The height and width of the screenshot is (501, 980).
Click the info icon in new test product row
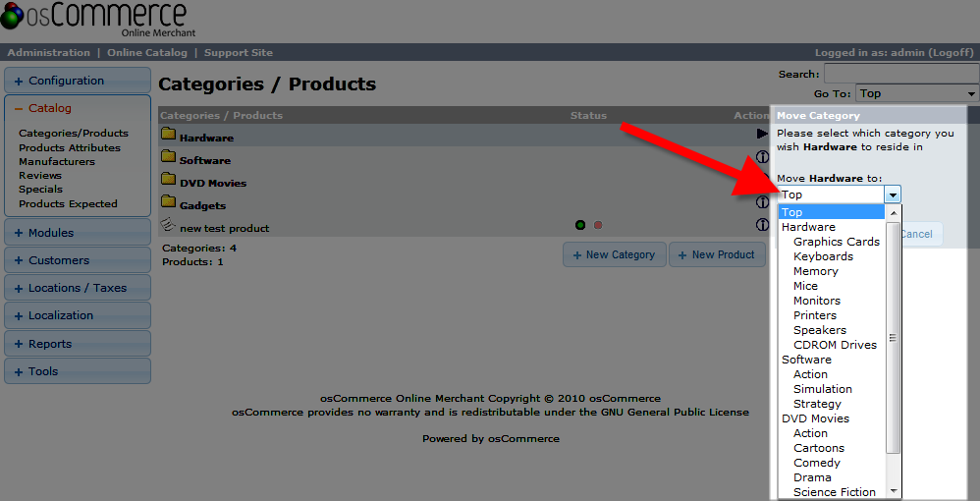click(762, 225)
